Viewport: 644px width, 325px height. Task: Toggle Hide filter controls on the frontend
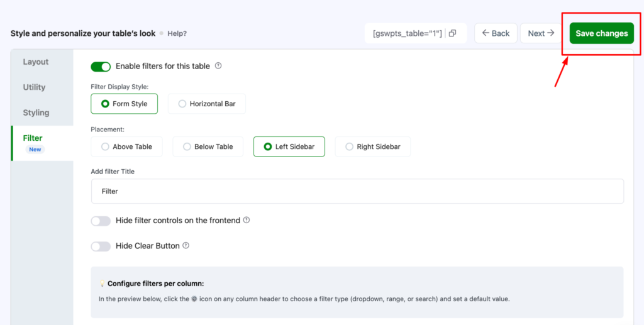[101, 221]
